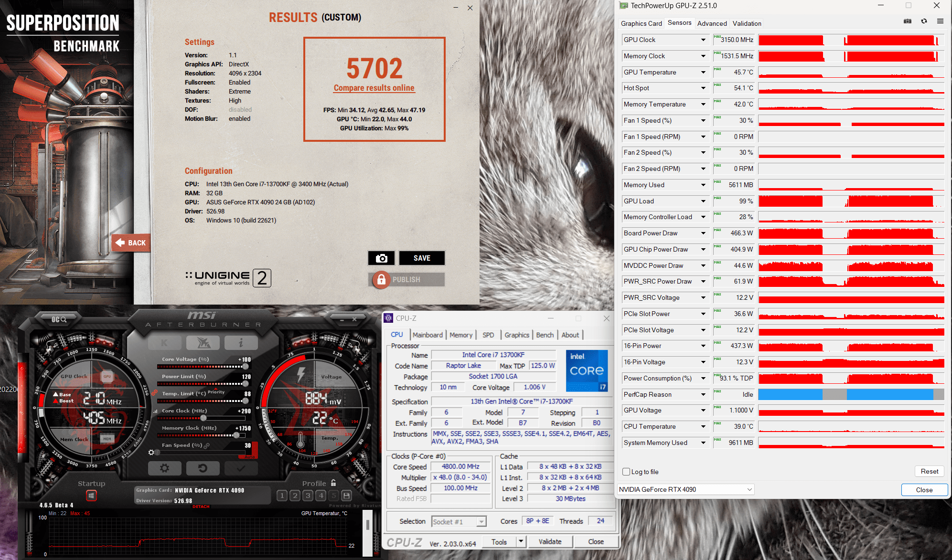Open the GPU-Z hamburger menu
952x560 pixels.
(940, 21)
